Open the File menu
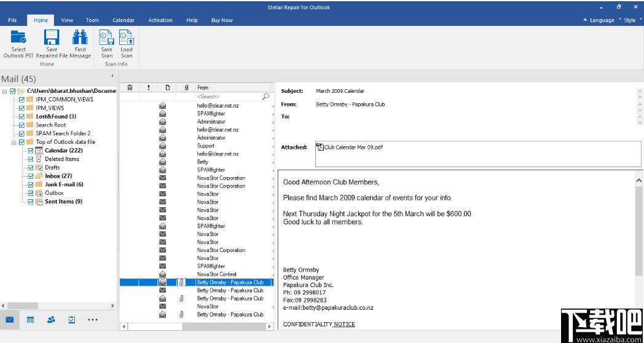 [12, 20]
